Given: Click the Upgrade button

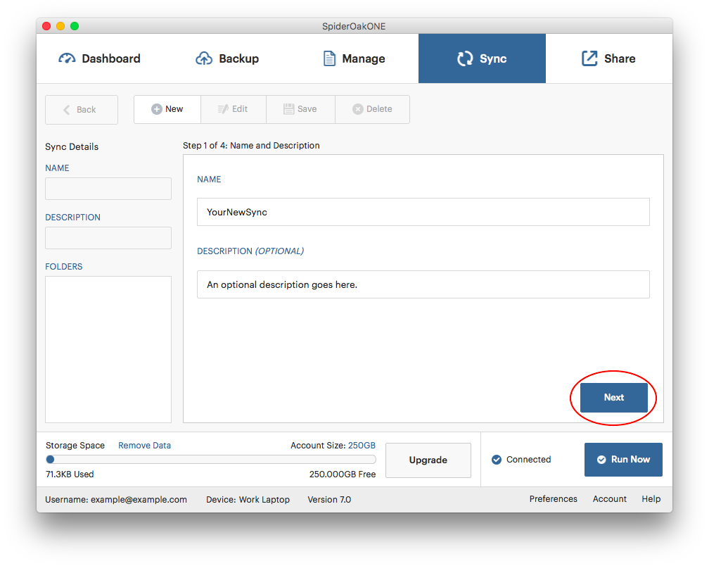Looking at the screenshot, I should 428,460.
